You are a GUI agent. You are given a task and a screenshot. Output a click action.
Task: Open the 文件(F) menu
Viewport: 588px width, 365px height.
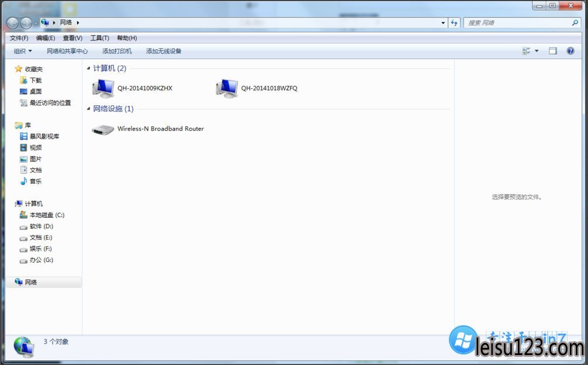(x=19, y=38)
